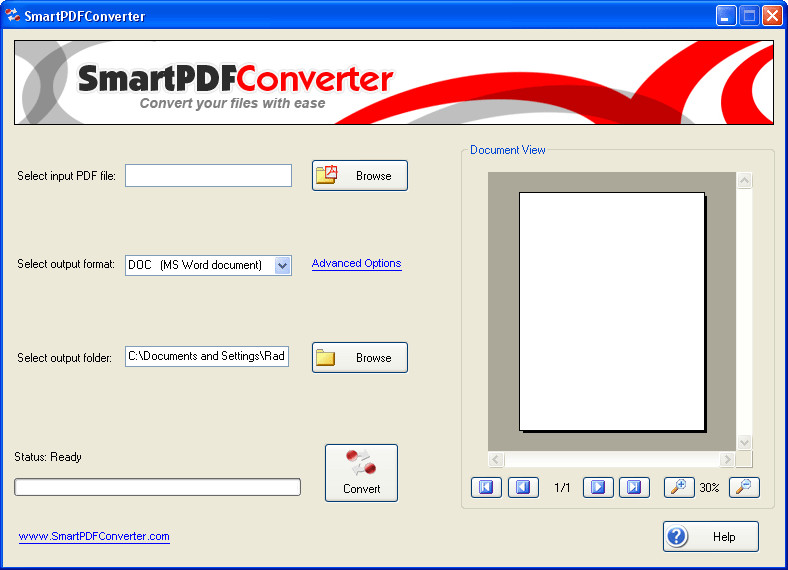The width and height of the screenshot is (788, 570).
Task: Click the input PDF file field
Action: [208, 175]
